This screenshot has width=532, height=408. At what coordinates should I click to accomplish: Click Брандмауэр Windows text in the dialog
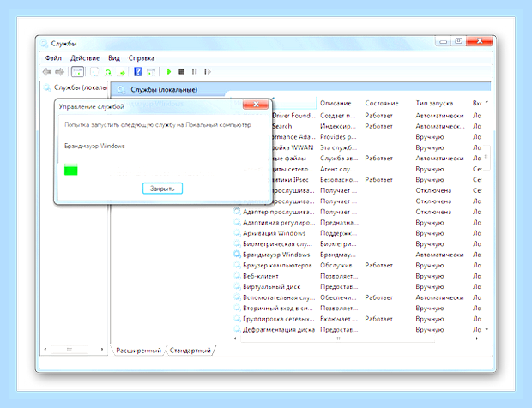[94, 146]
